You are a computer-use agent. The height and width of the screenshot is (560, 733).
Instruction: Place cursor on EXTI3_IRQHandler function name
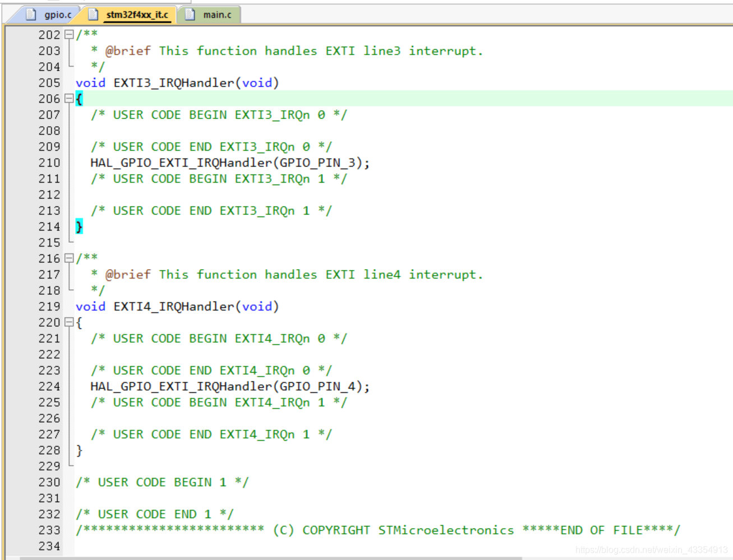click(x=174, y=83)
